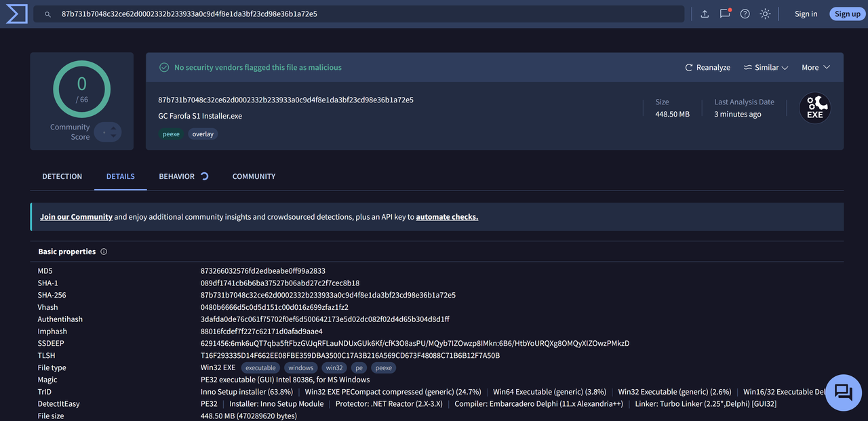This screenshot has width=868, height=421.
Task: Click the automate checks link
Action: (x=447, y=217)
